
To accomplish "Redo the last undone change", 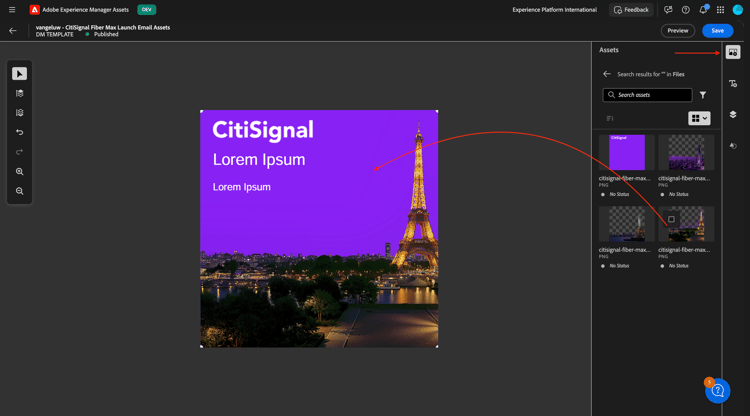I will pos(20,152).
